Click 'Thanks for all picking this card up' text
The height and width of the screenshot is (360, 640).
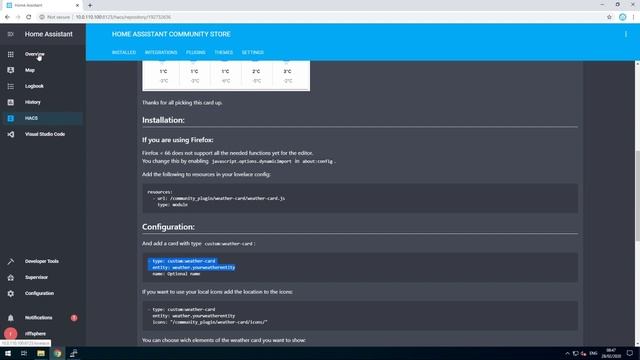point(182,103)
